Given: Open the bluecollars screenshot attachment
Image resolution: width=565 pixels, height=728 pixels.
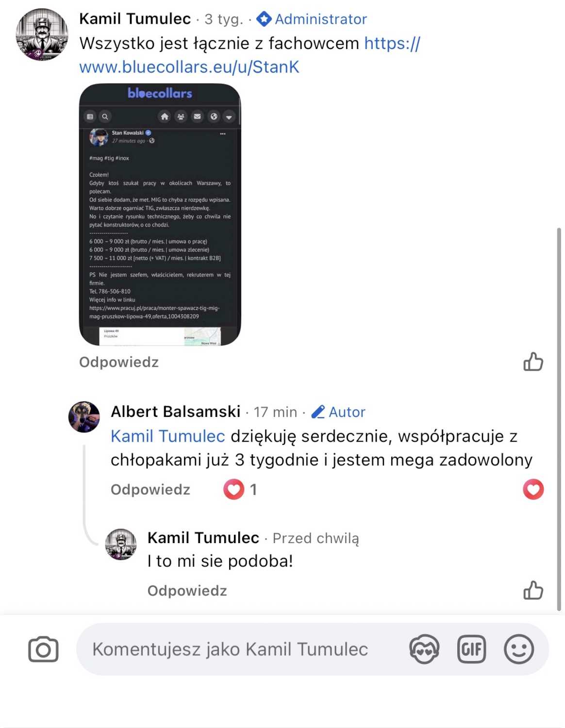Looking at the screenshot, I should pos(160,215).
